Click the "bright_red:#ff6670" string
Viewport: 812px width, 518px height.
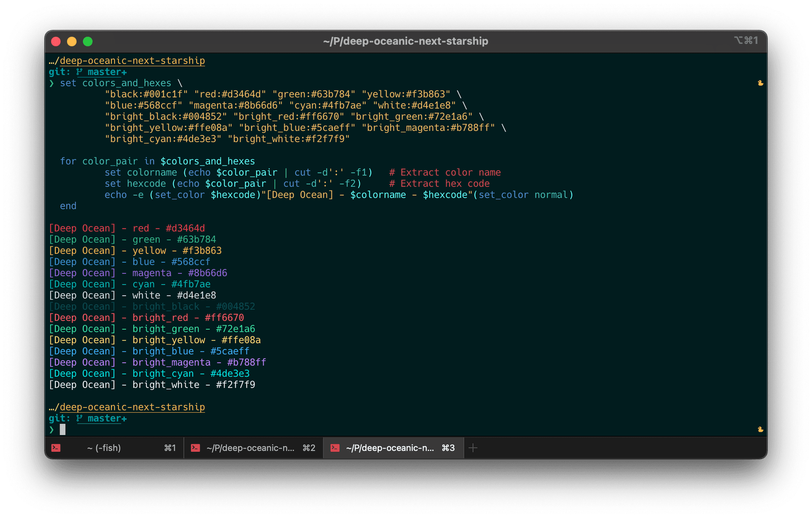pyautogui.click(x=289, y=116)
